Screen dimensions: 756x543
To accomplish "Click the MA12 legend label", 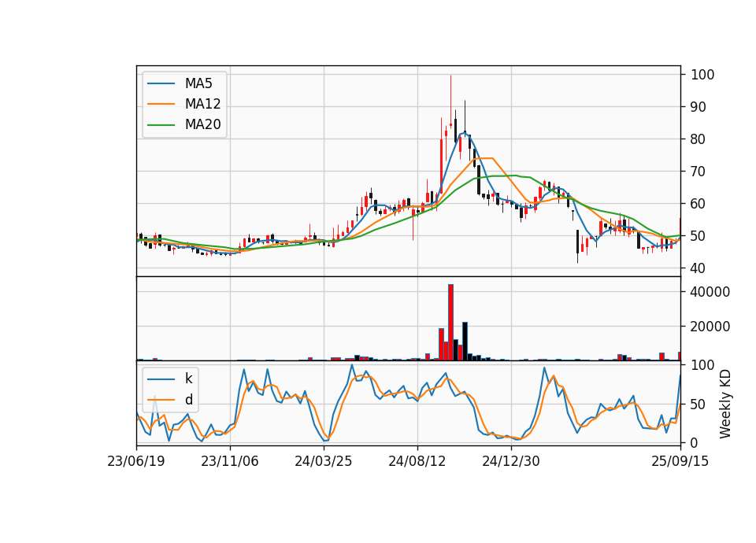I will (x=202, y=104).
